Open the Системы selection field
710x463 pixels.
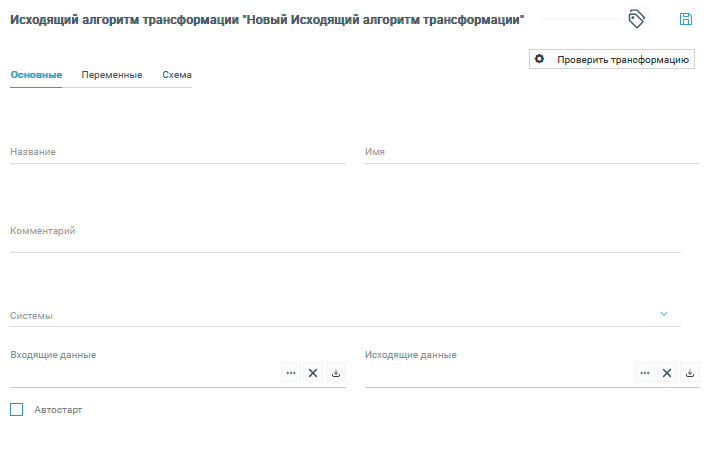[x=330, y=315]
